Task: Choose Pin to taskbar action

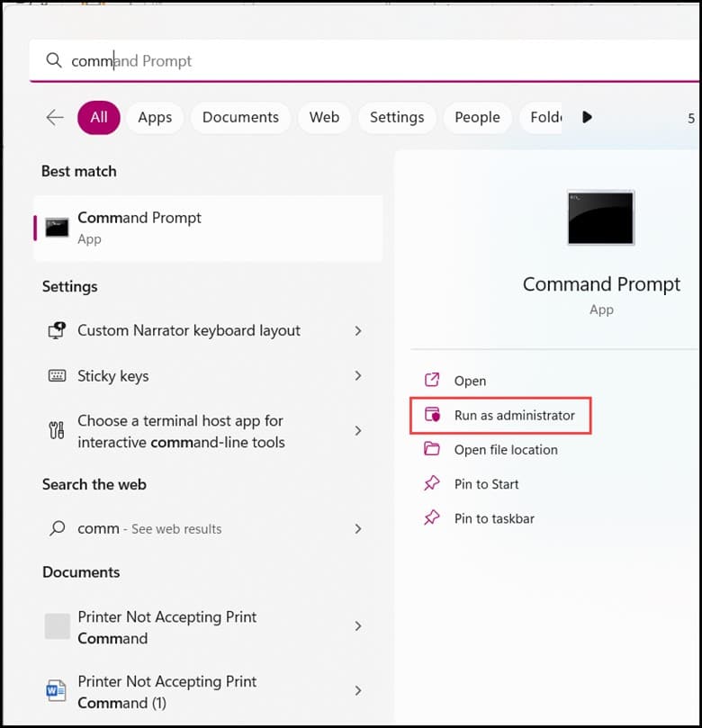Action: click(x=494, y=518)
